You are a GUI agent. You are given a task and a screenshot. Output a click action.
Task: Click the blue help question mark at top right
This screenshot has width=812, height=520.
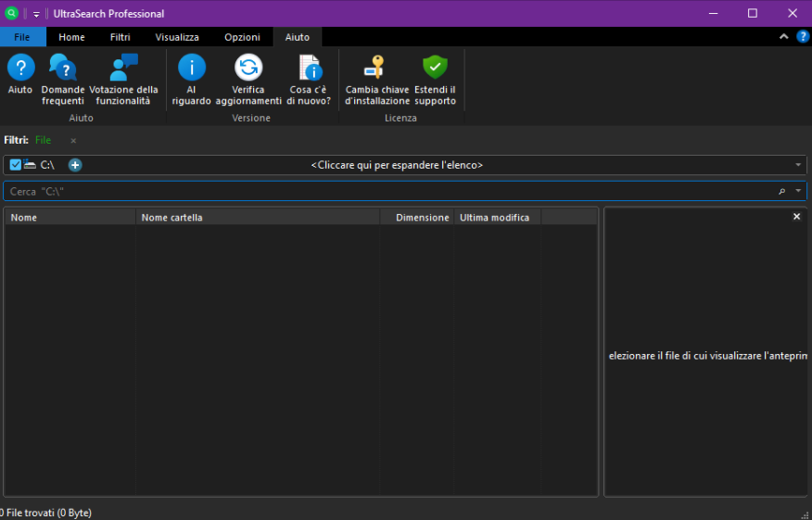[x=802, y=36]
